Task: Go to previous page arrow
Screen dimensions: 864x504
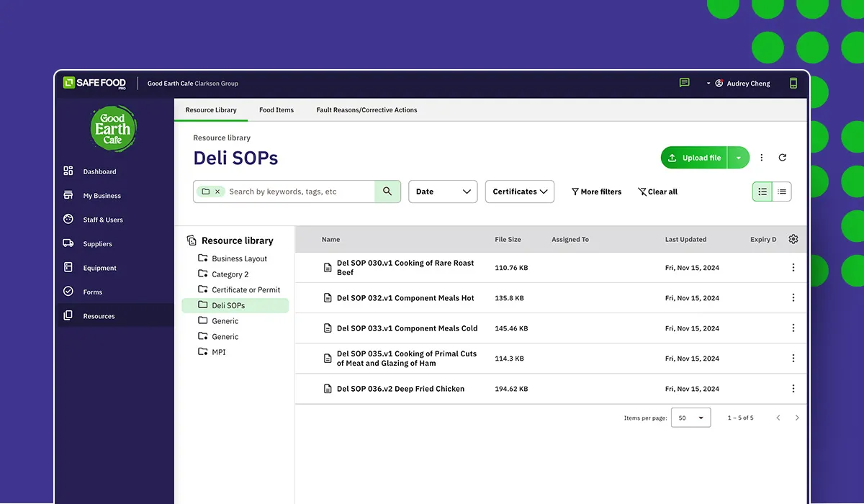Action: click(778, 418)
